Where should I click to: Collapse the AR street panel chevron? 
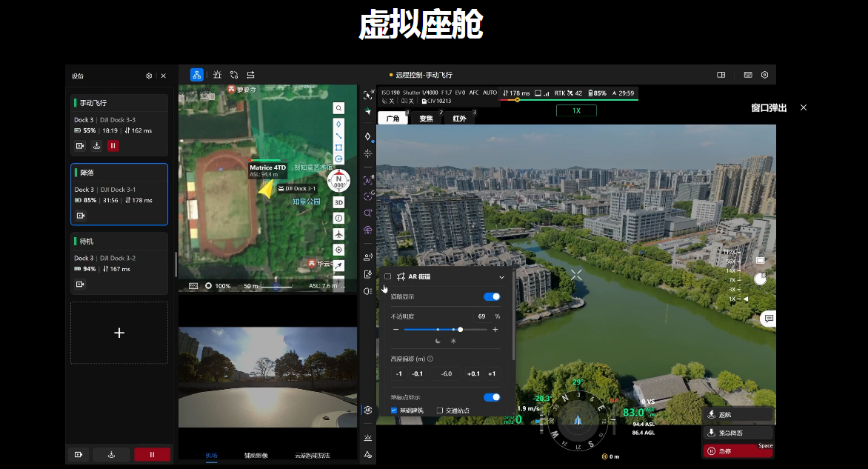point(501,277)
